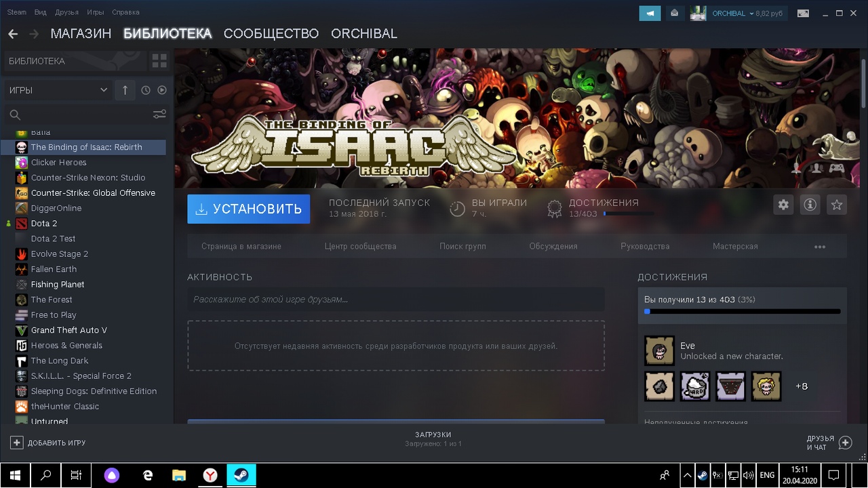This screenshot has width=868, height=488.
Task: Click the back navigation arrow
Action: (x=13, y=34)
